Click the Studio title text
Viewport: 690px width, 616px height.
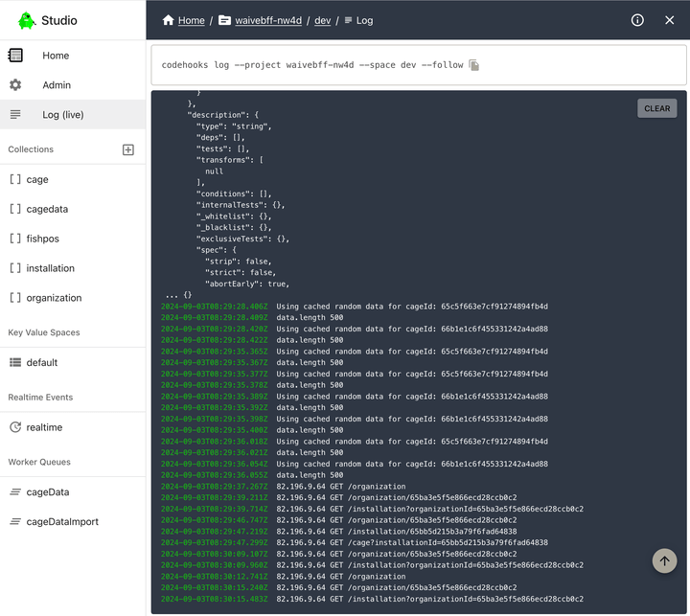[59, 20]
